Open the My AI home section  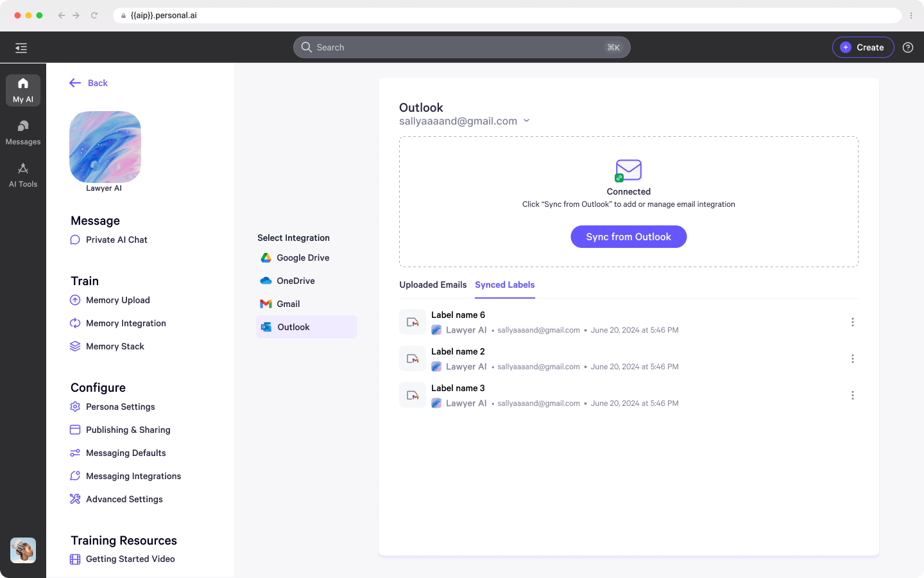pyautogui.click(x=23, y=90)
